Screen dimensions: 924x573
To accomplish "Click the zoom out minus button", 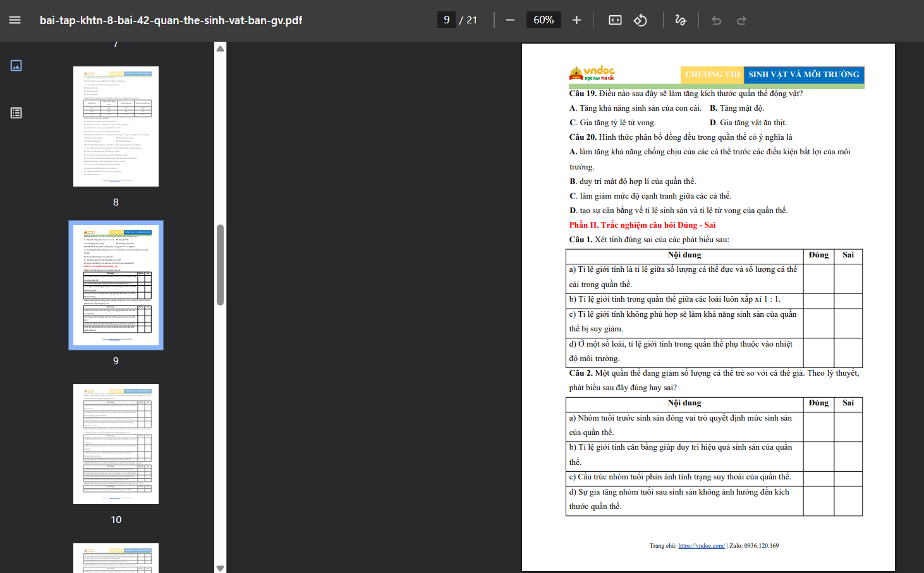I will coord(510,20).
